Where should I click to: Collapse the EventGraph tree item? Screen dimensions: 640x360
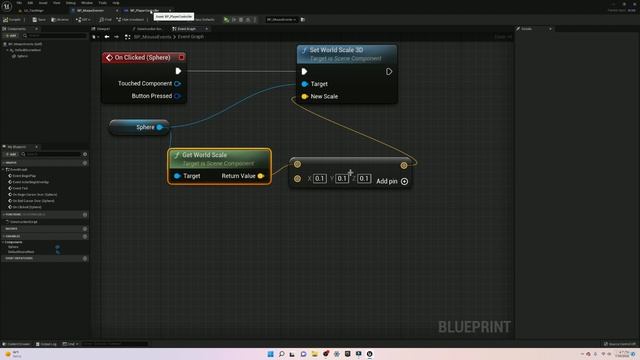[x=4, y=169]
